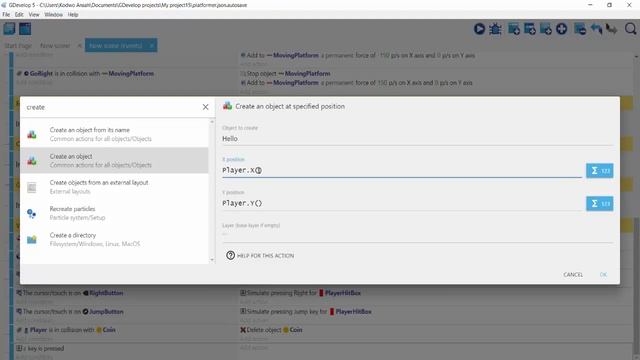Click 'The cursor/touch is on JumpButton' condition
The image size is (640, 360).
pyautogui.click(x=69, y=311)
